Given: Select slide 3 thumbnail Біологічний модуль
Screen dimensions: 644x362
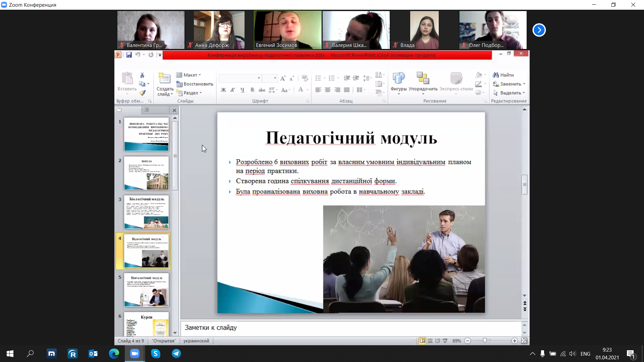Looking at the screenshot, I should click(x=146, y=212).
